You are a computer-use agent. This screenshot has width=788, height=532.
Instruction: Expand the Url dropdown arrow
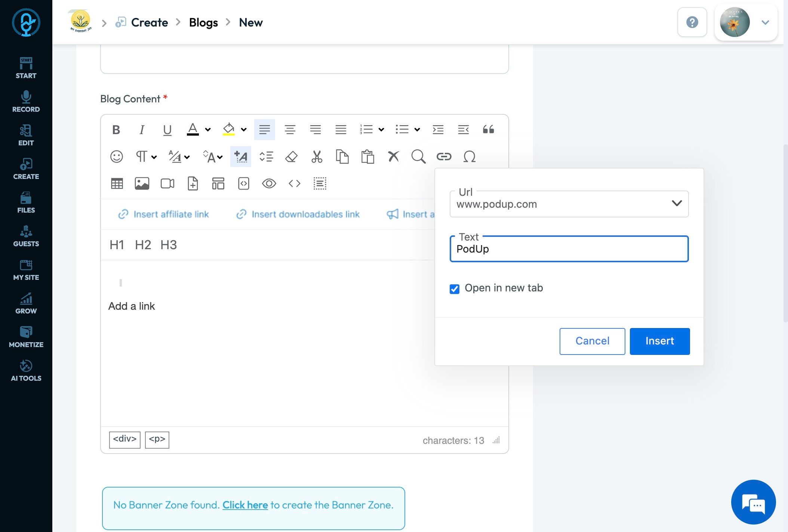[677, 204]
